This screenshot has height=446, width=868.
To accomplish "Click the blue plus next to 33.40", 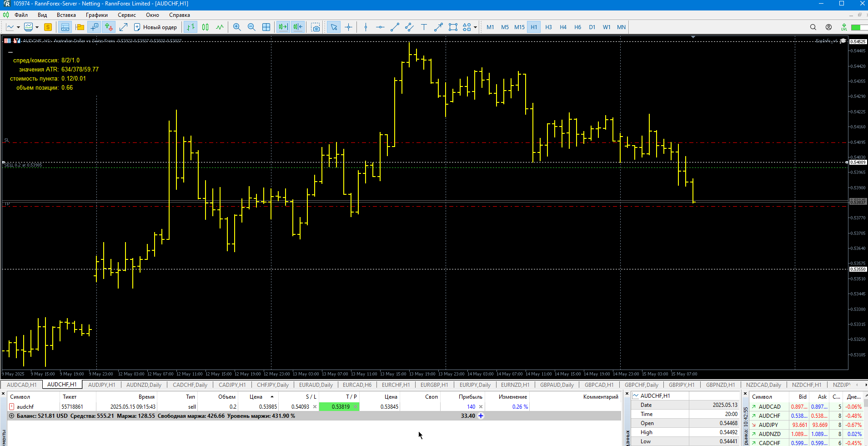I will point(481,416).
